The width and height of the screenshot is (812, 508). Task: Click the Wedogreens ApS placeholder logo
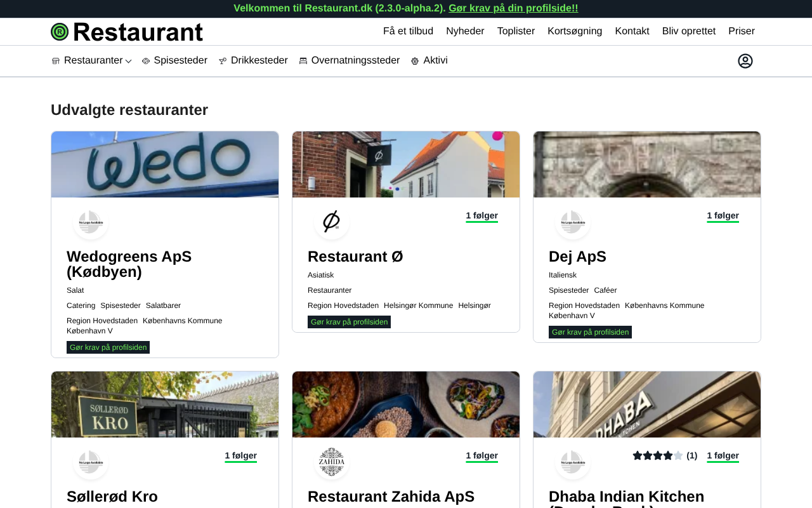pos(91,222)
